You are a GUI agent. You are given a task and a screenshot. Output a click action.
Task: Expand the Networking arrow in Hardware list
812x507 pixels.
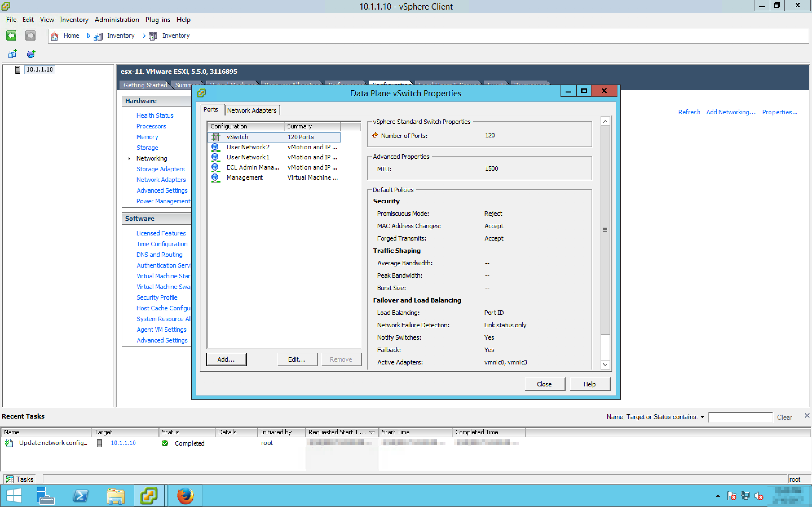pyautogui.click(x=129, y=158)
